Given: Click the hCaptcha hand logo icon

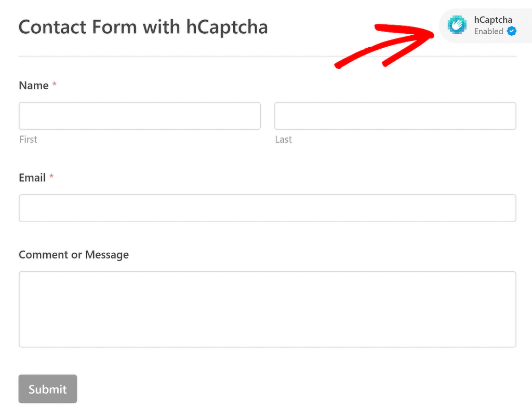Looking at the screenshot, I should [457, 25].
